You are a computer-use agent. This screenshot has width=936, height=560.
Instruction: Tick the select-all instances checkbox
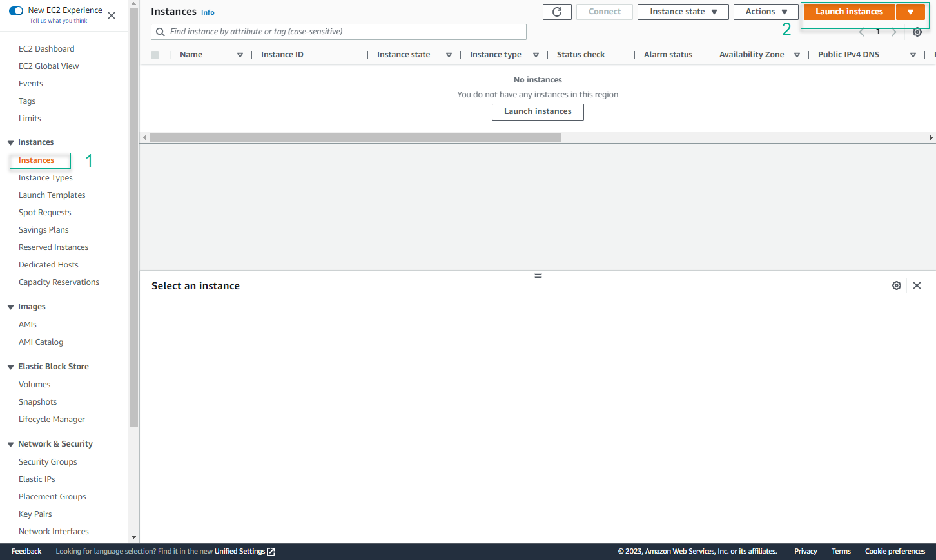[155, 55]
